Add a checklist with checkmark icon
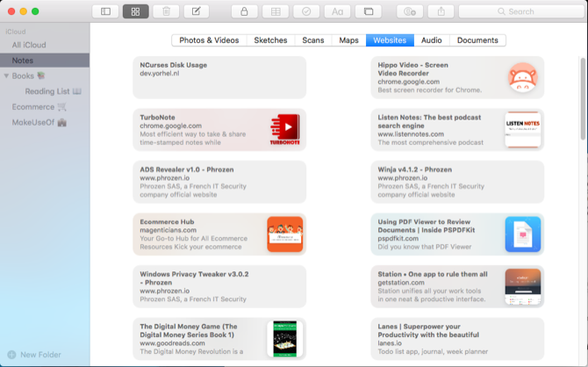Image resolution: width=588 pixels, height=367 pixels. click(306, 11)
